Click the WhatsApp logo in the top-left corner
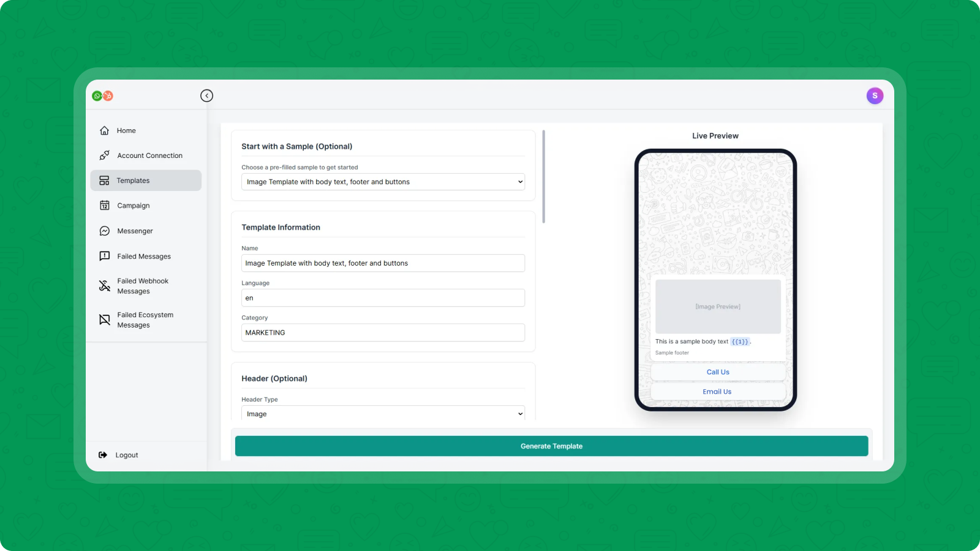 click(97, 96)
